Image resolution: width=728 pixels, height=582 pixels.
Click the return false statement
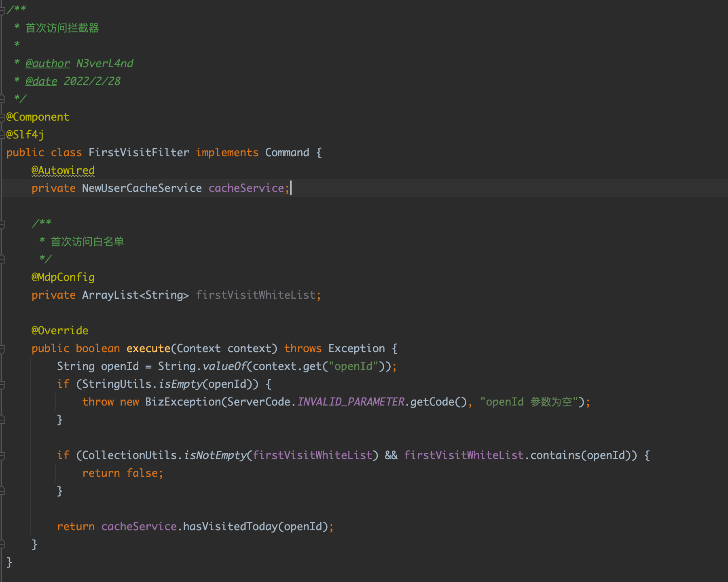click(x=123, y=473)
